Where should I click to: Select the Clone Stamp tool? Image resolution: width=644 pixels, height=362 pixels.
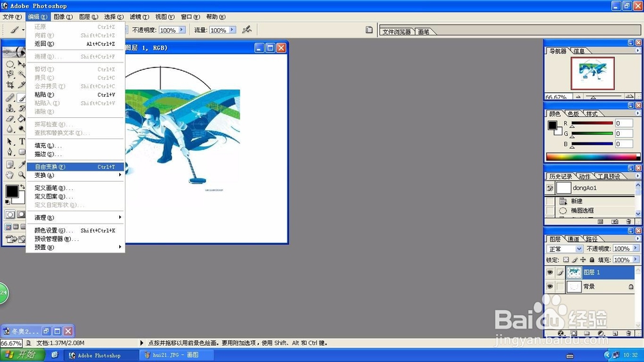[x=10, y=108]
